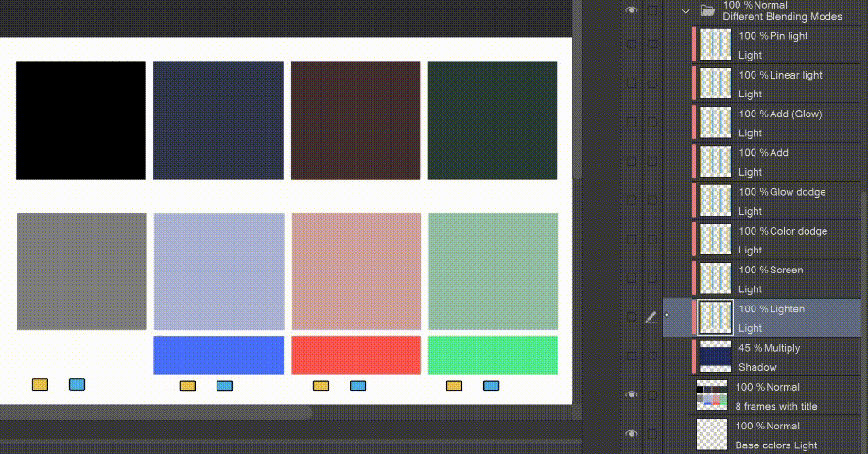This screenshot has height=454, width=868.
Task: Select the Screen layer thumbnail
Action: 715,278
